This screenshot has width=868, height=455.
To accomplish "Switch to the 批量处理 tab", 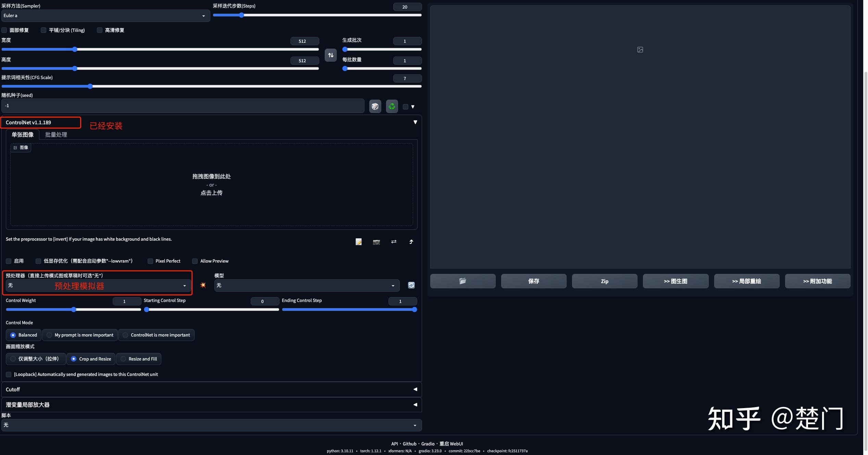I will pos(56,135).
